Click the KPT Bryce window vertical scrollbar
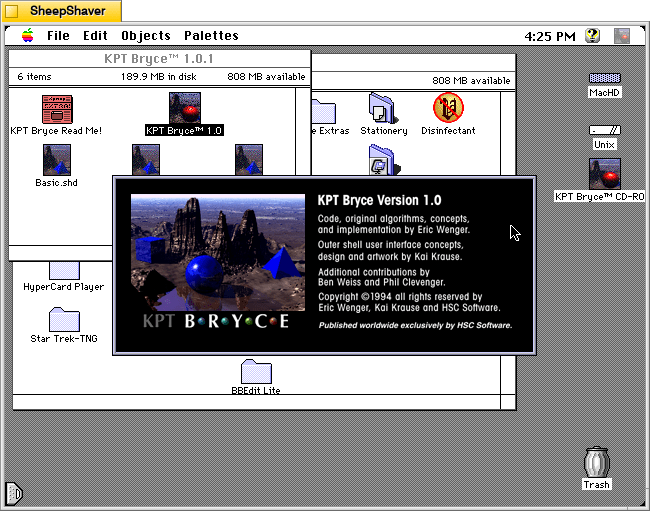 point(303,131)
